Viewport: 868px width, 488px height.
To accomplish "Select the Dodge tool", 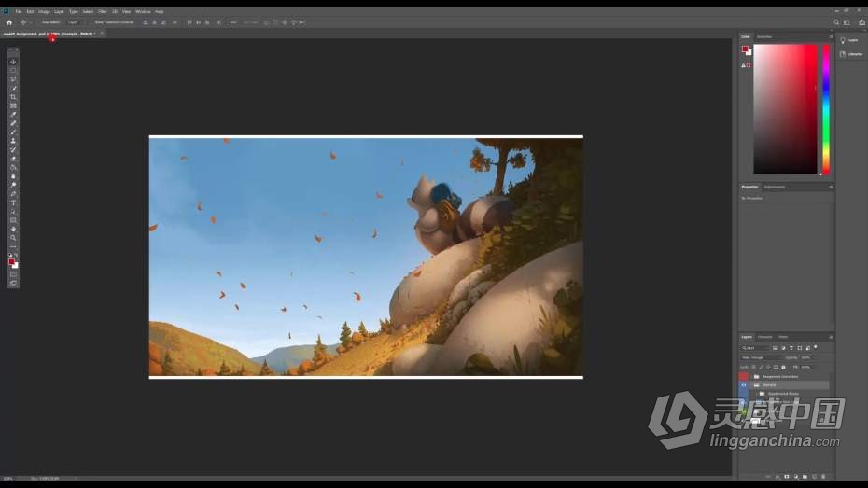I will (x=13, y=186).
